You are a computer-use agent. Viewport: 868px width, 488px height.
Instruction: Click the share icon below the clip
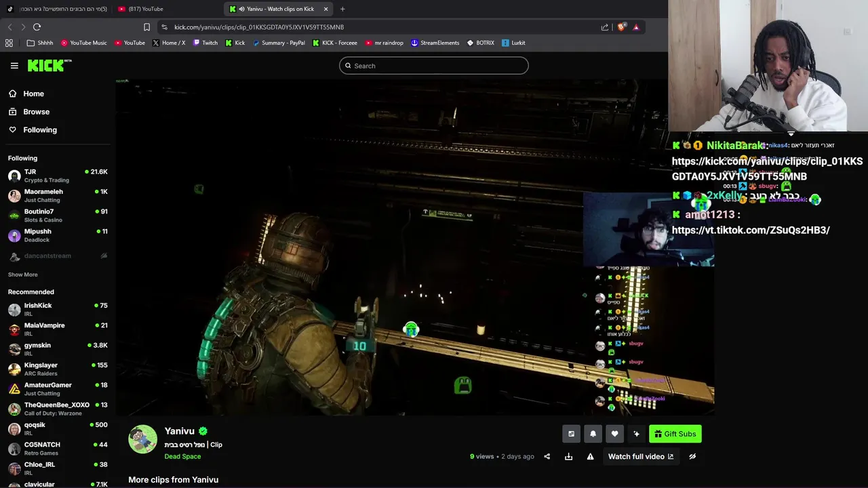(x=547, y=456)
